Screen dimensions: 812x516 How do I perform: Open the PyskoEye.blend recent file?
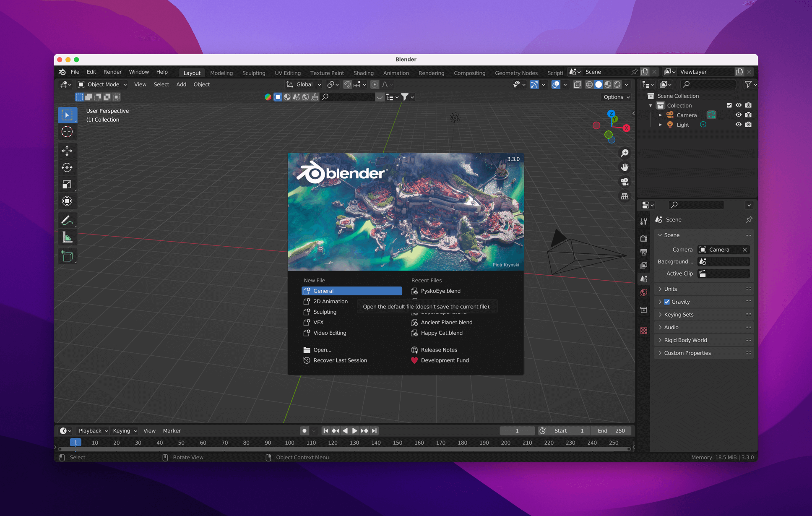(x=440, y=291)
